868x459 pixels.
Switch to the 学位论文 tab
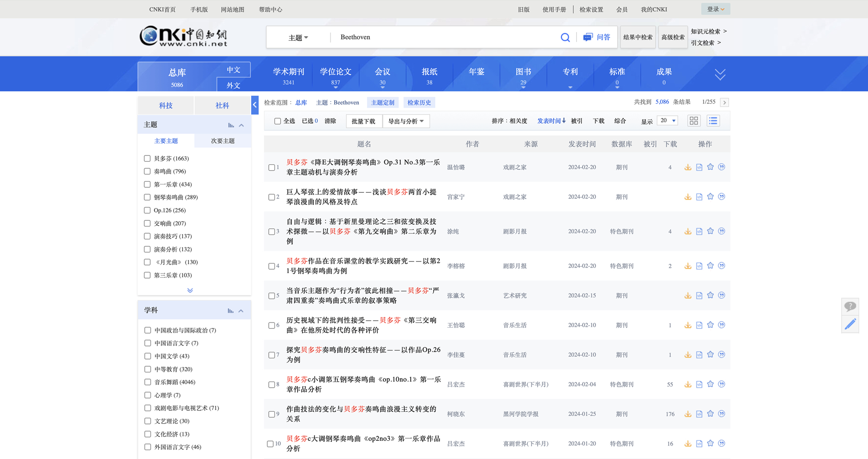click(335, 76)
